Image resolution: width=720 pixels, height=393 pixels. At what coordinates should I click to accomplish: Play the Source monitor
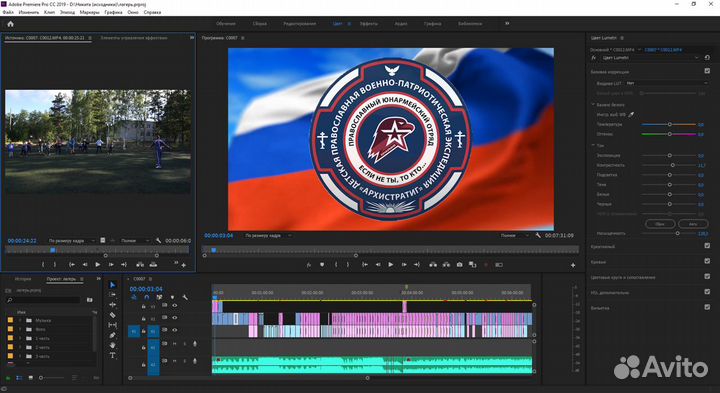click(97, 264)
